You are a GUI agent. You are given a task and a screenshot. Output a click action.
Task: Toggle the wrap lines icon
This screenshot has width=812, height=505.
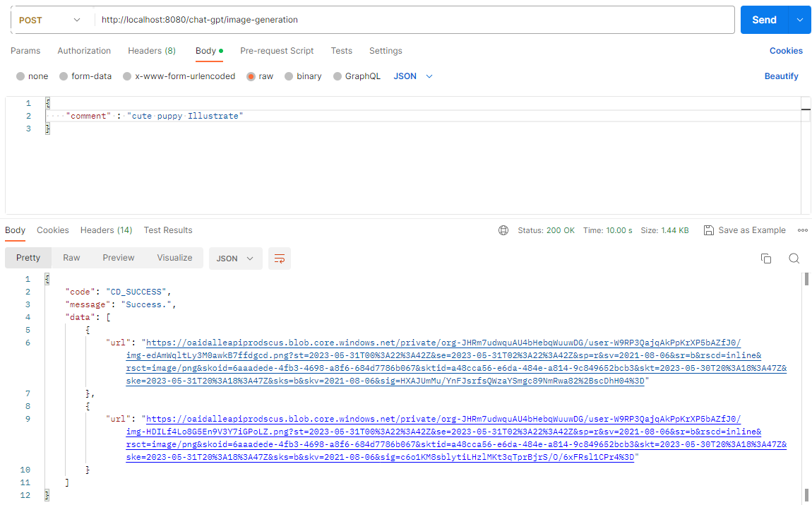279,259
